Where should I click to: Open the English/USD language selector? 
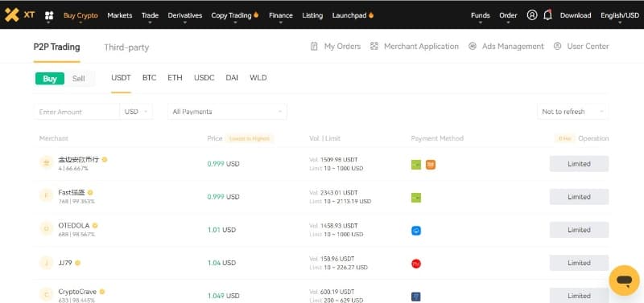pyautogui.click(x=620, y=15)
